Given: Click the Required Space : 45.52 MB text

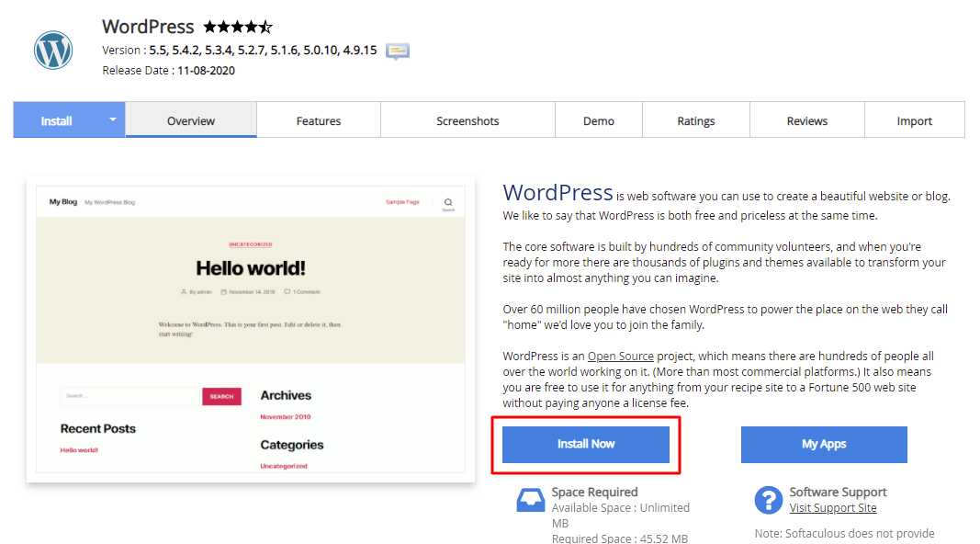Looking at the screenshot, I should [x=619, y=538].
